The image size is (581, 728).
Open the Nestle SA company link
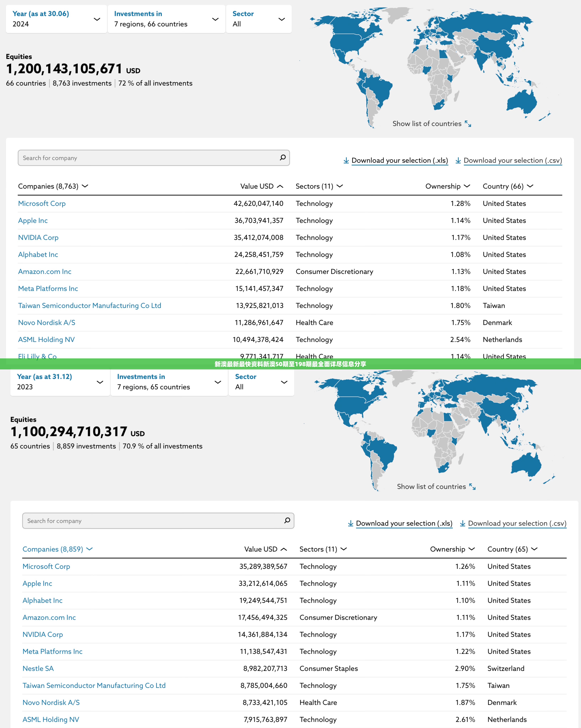click(x=38, y=669)
